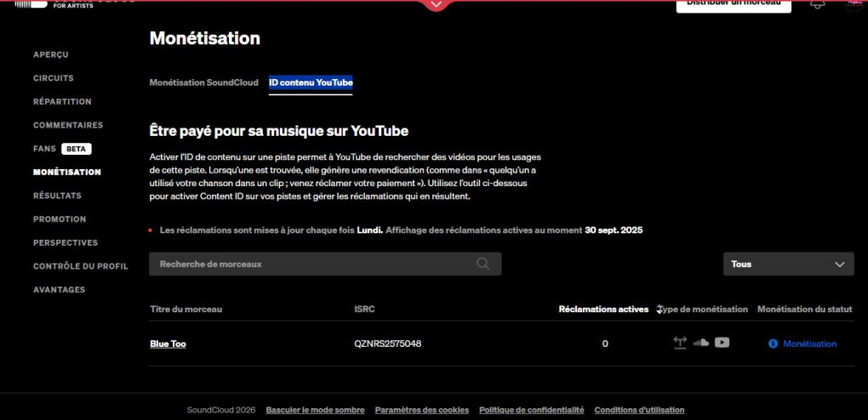Open Répartition in the sidebar
Viewport: 868px width, 420px height.
pyautogui.click(x=63, y=102)
